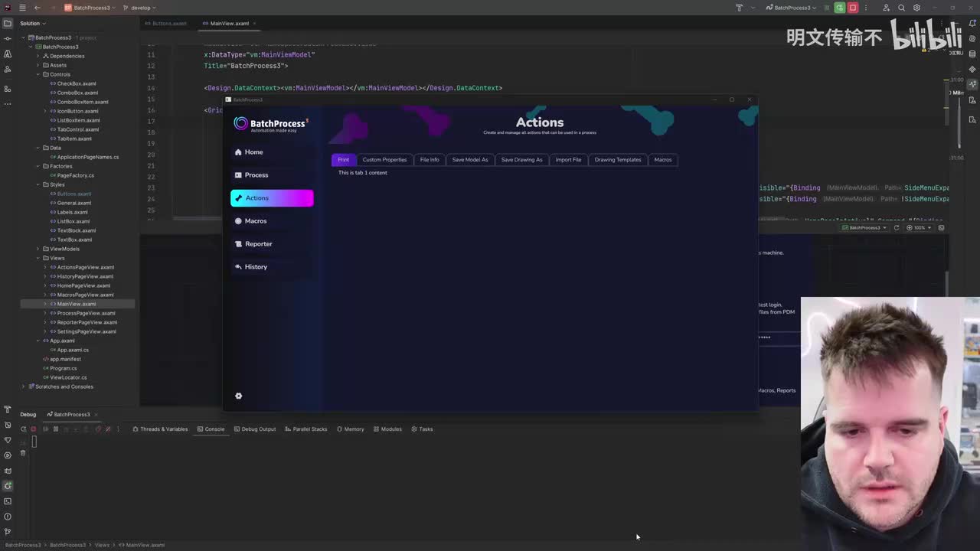Open the Terminal tool window icon
980x551 pixels.
click(8, 501)
